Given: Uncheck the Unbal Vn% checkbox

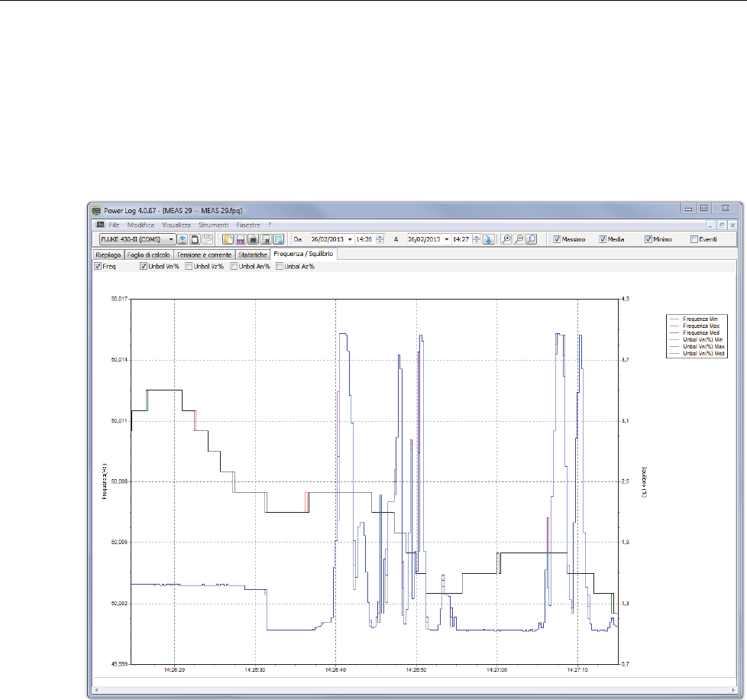Looking at the screenshot, I should pos(144,267).
